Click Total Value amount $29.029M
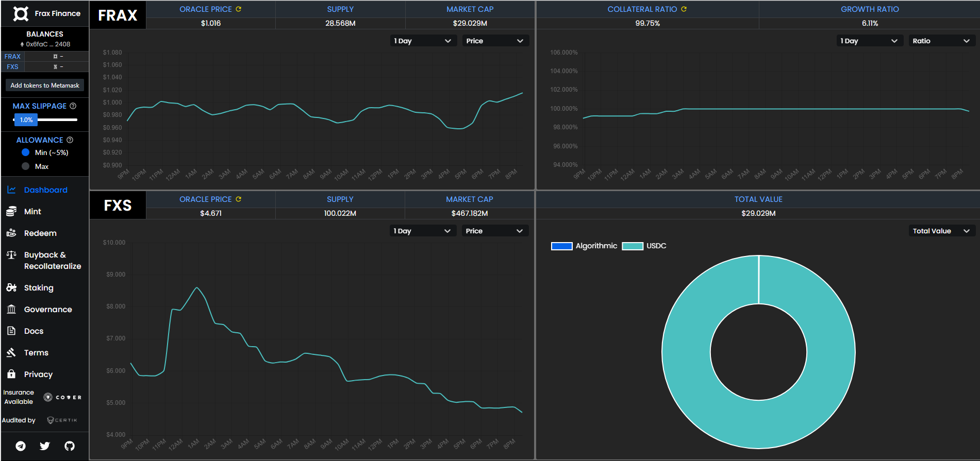 pyautogui.click(x=758, y=213)
